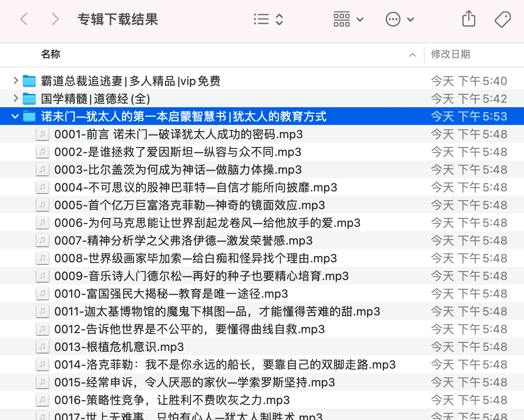Screen dimensions: 524x420
Task: Select the 霸道总裁追逃妻 folder icon
Action: coord(29,81)
